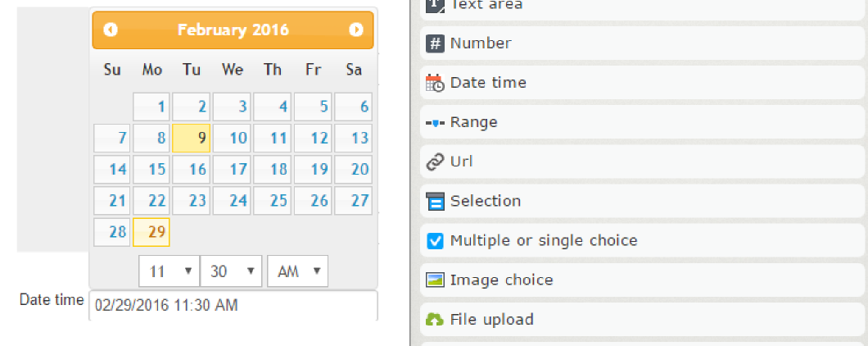The image size is (868, 346).
Task: Select February 27 in the calendar
Action: tap(354, 201)
